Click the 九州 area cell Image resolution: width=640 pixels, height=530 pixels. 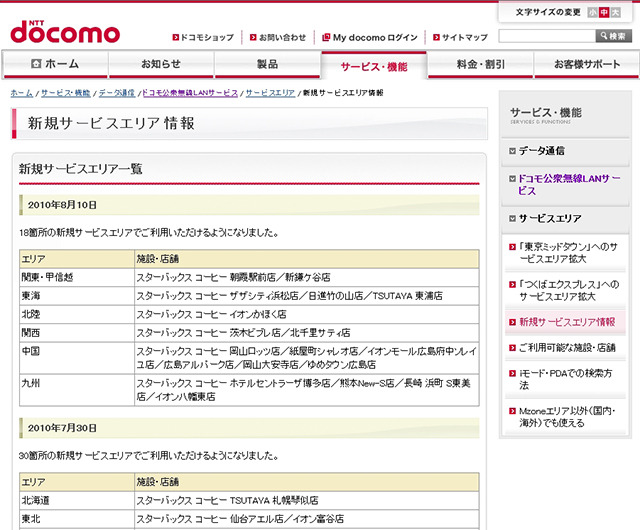[x=77, y=390]
